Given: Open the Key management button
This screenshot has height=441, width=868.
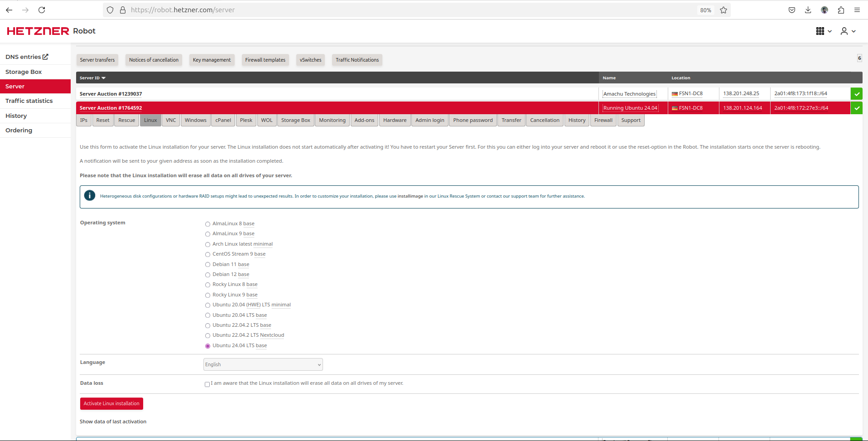Looking at the screenshot, I should [212, 60].
